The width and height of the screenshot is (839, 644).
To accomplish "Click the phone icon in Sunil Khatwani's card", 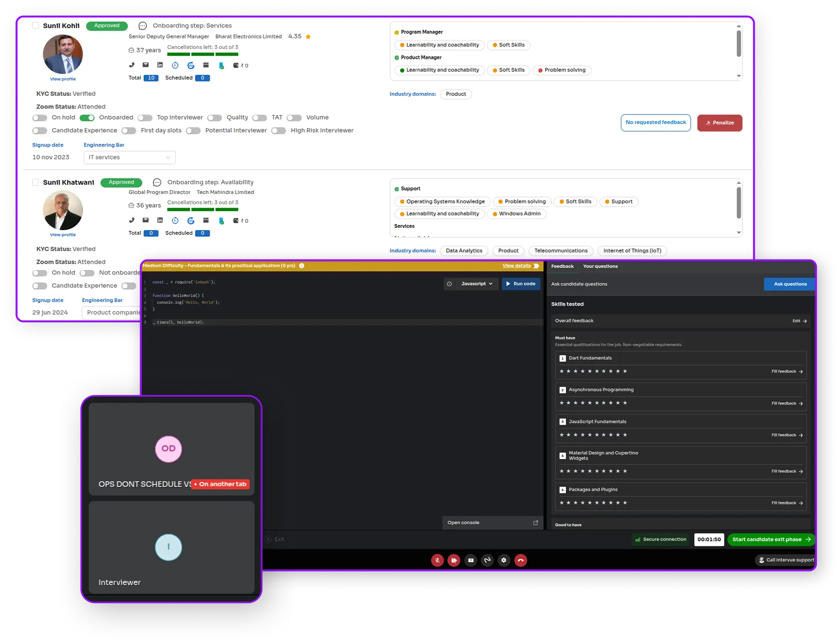I will [x=132, y=221].
